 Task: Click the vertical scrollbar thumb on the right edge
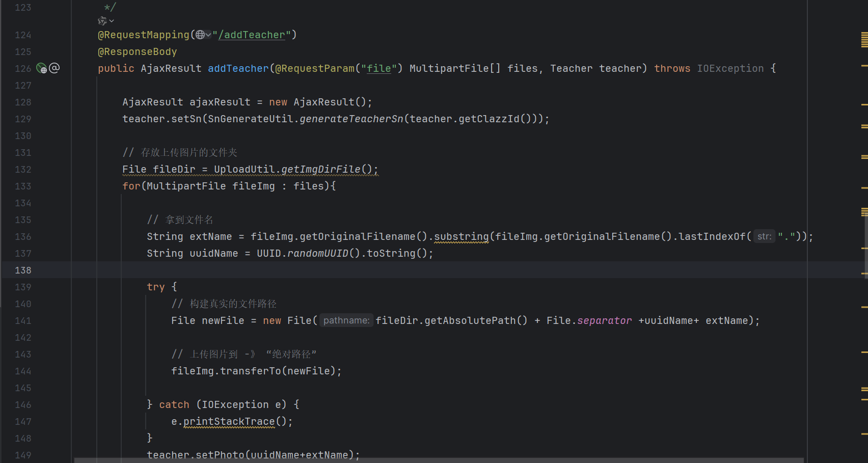865,244
